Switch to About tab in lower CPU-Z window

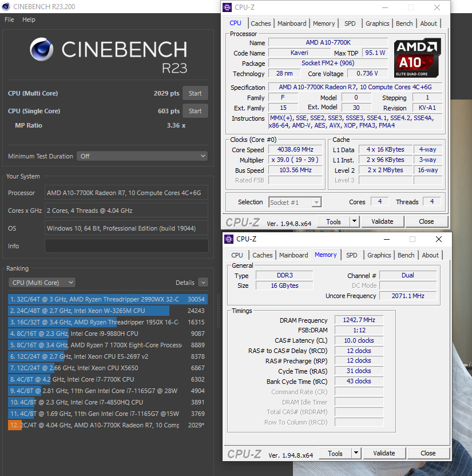[430, 255]
